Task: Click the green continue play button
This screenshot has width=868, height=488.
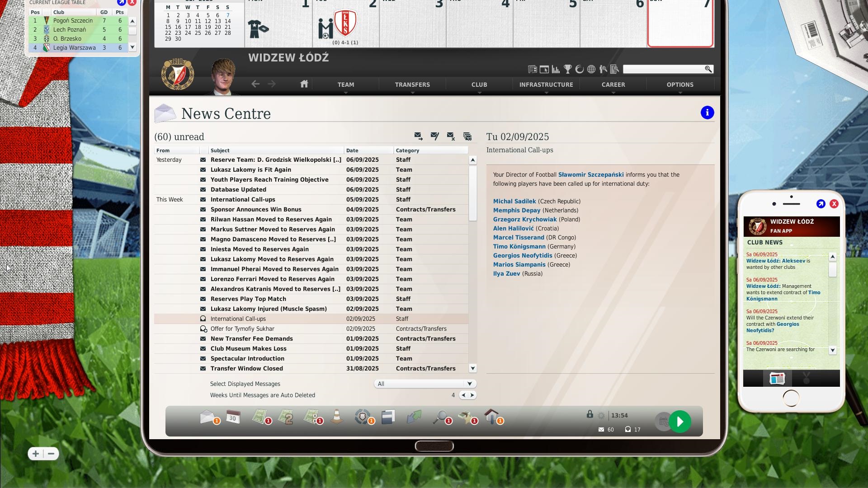Action: [680, 422]
